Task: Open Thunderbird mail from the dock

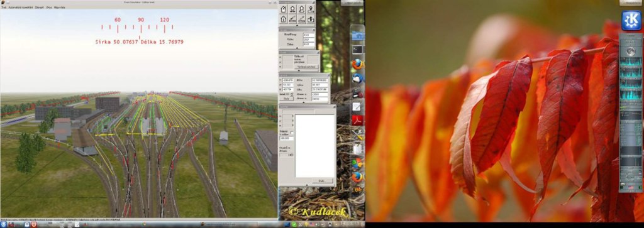Action: click(x=358, y=79)
